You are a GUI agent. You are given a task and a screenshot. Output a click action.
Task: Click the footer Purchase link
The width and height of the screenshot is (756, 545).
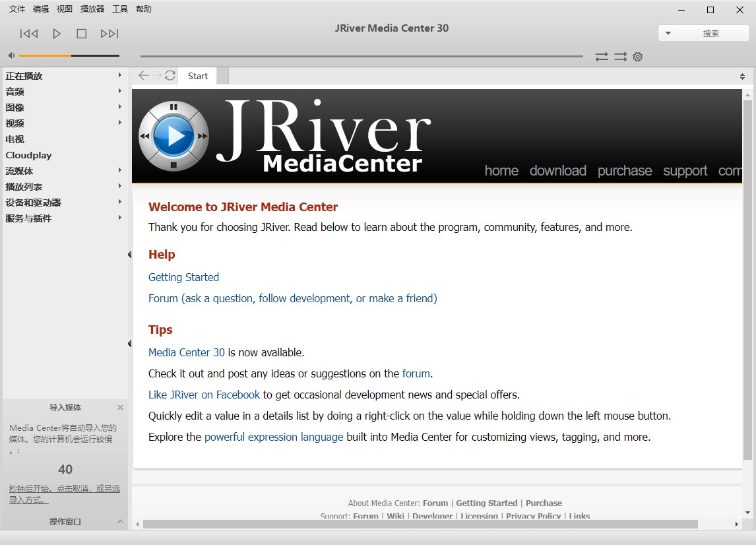[x=544, y=503]
